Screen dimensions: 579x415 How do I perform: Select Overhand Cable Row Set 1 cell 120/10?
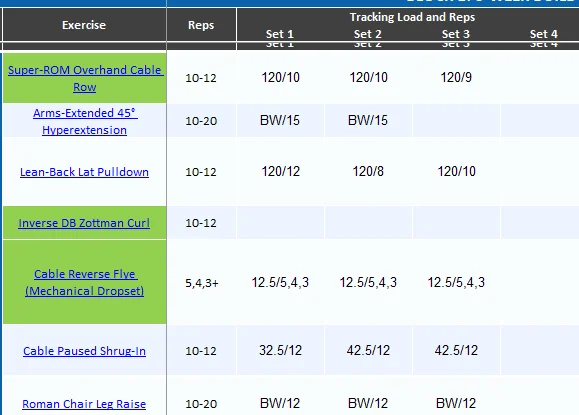click(x=281, y=78)
